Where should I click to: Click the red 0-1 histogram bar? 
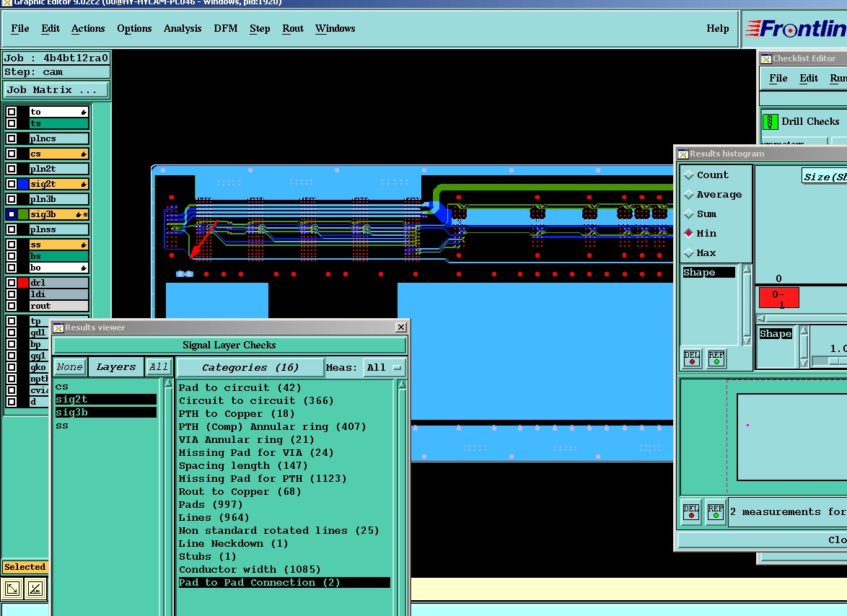coord(778,297)
